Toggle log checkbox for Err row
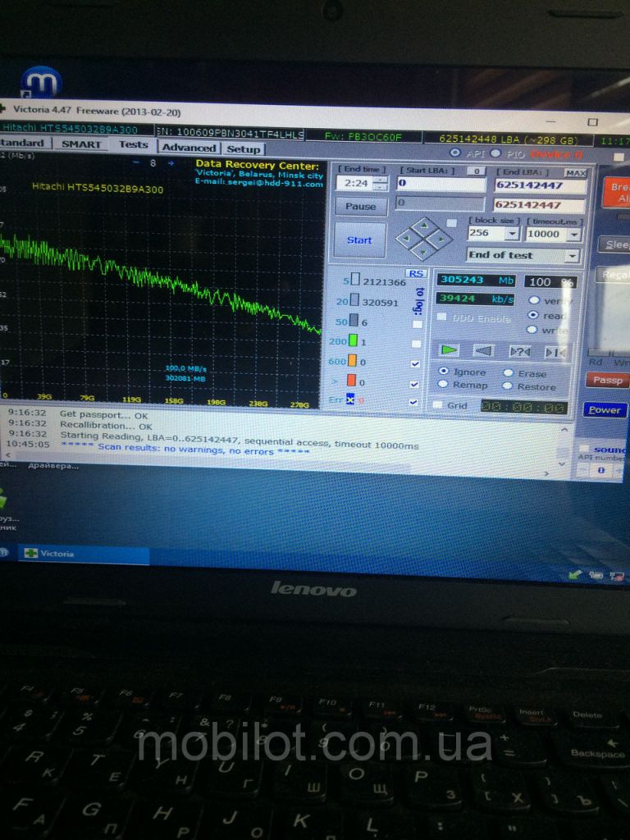The image size is (630, 840). pos(413,402)
